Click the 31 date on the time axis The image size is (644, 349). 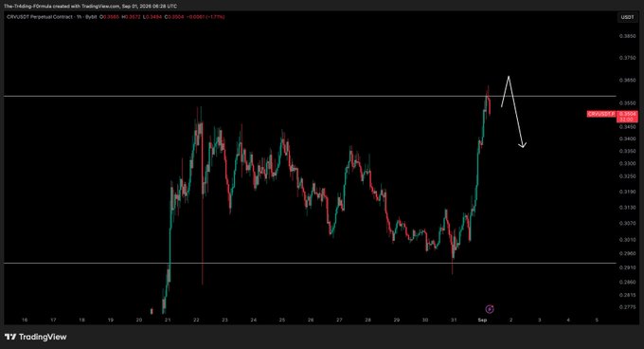pos(454,320)
